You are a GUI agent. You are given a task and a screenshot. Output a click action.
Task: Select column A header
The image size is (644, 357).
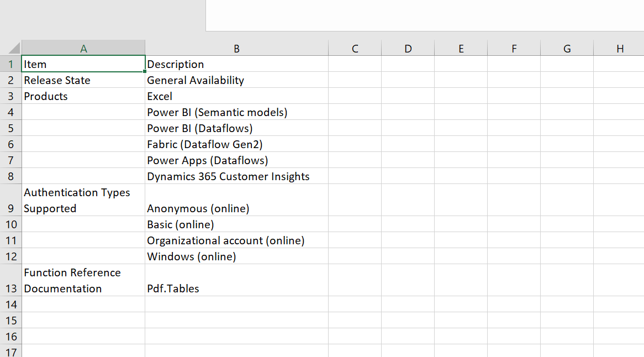[x=83, y=49]
